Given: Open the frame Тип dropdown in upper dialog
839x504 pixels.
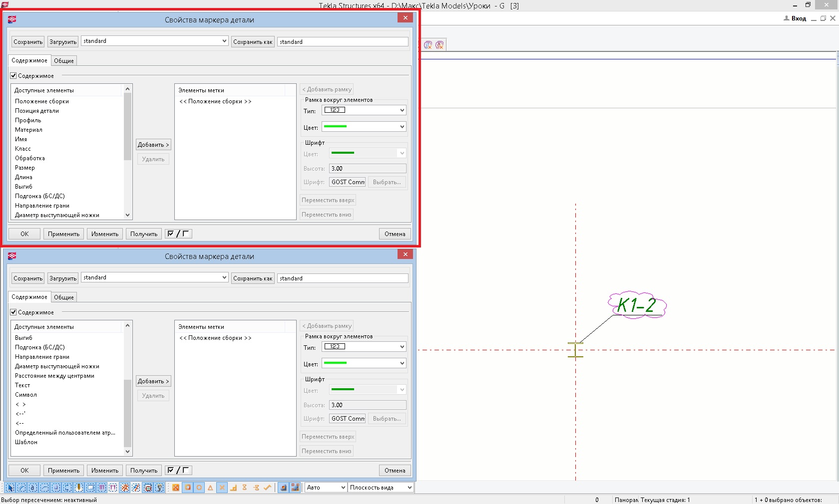Looking at the screenshot, I should (x=364, y=110).
